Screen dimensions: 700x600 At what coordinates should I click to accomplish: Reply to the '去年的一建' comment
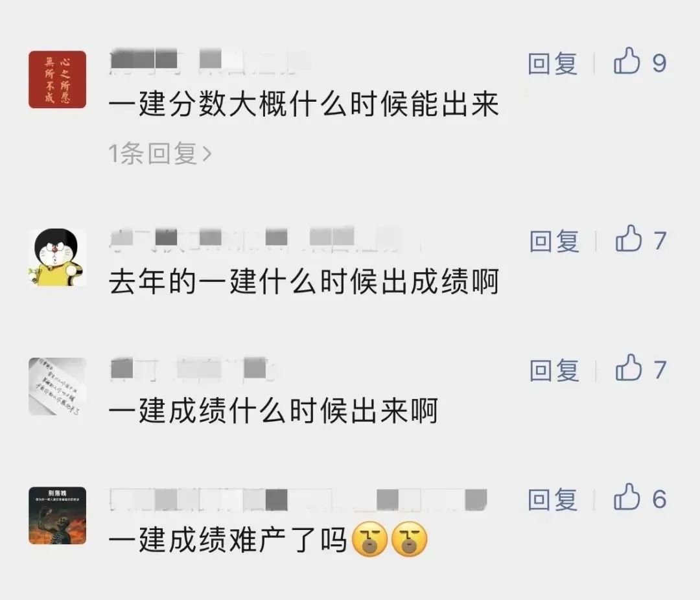[554, 241]
